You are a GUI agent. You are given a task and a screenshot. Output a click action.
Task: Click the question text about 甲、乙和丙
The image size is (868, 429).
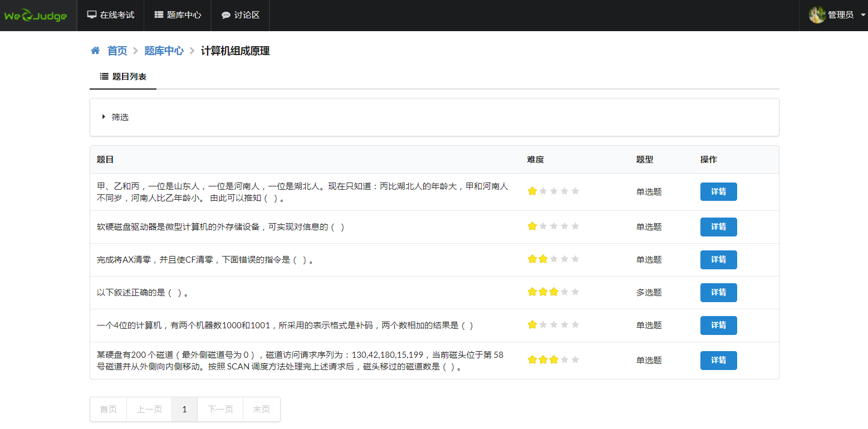(302, 192)
